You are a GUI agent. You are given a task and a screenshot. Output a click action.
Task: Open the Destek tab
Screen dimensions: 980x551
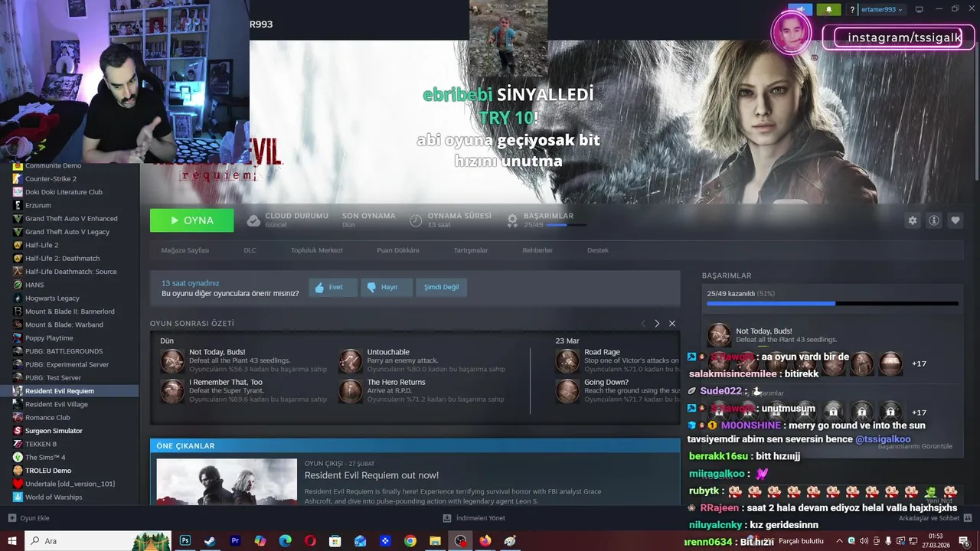coord(598,250)
